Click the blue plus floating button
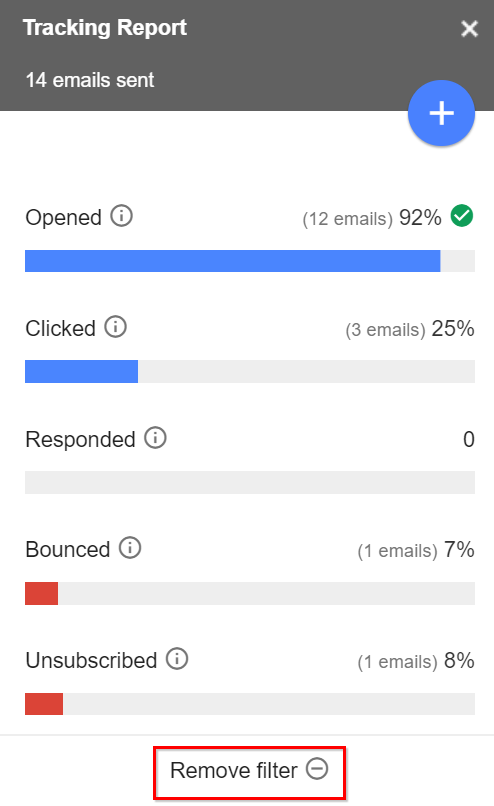Image resolution: width=494 pixels, height=806 pixels. pyautogui.click(x=441, y=113)
